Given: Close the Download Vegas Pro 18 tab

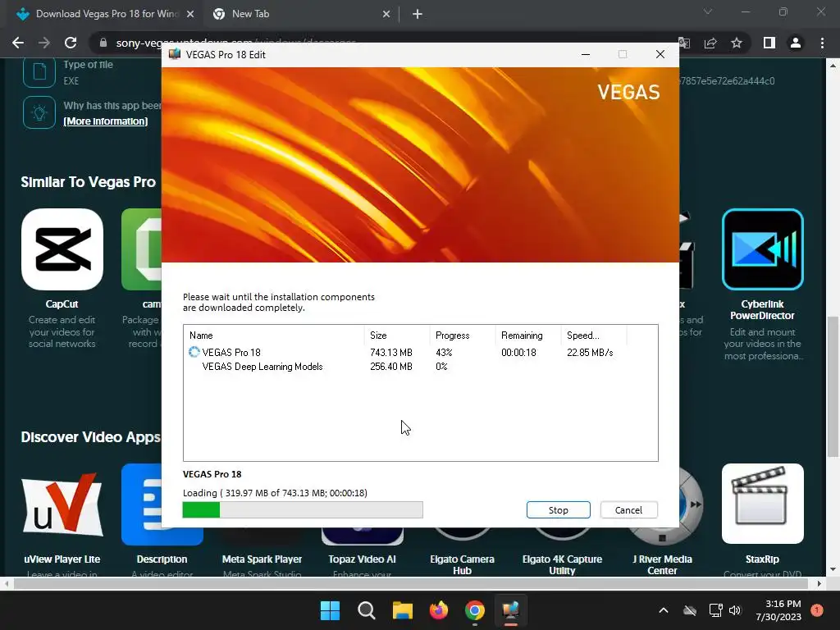Looking at the screenshot, I should pyautogui.click(x=190, y=15).
